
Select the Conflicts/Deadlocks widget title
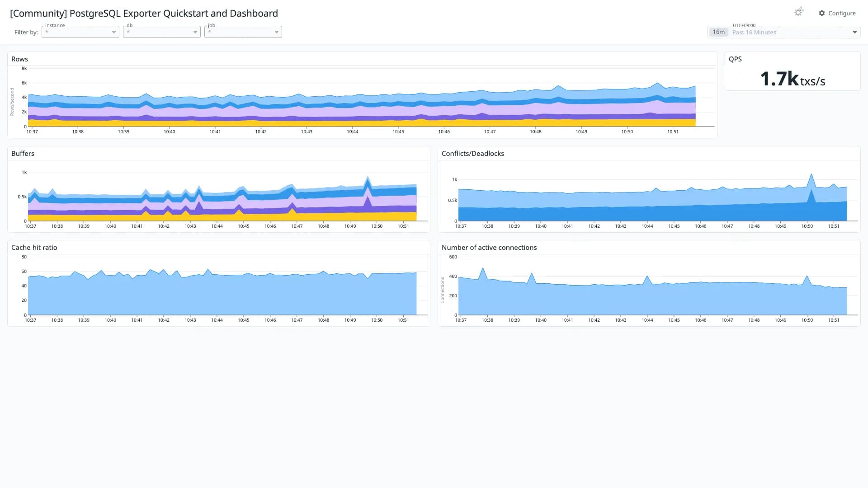473,154
